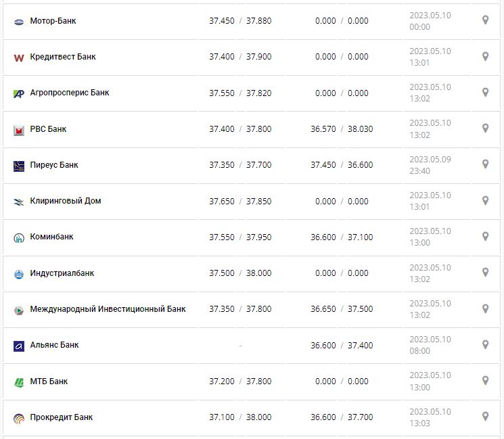
Task: Open map pin for Коминбанк row
Action: 485,236
